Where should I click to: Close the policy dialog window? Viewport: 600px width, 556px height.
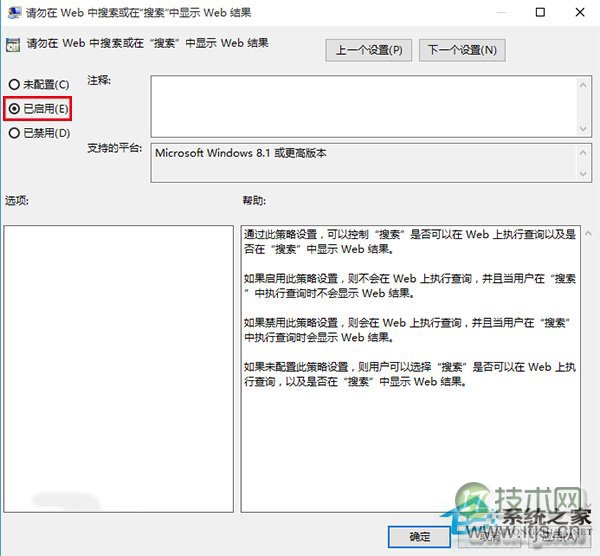click(580, 12)
